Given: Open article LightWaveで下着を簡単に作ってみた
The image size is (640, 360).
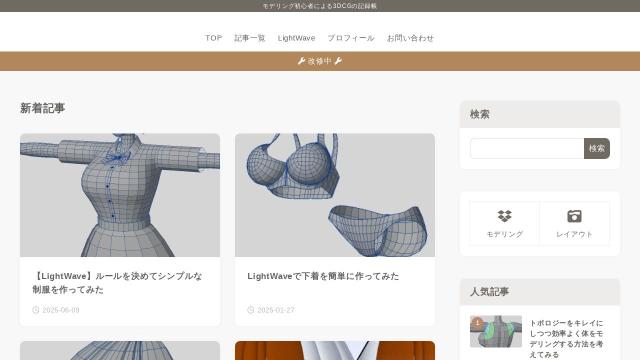Looking at the screenshot, I should pyautogui.click(x=323, y=276).
